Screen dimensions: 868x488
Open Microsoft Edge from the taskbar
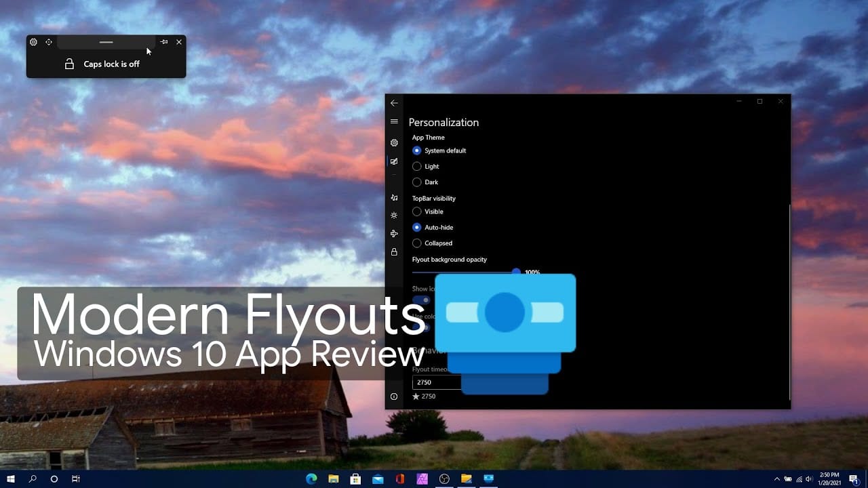[312, 479]
